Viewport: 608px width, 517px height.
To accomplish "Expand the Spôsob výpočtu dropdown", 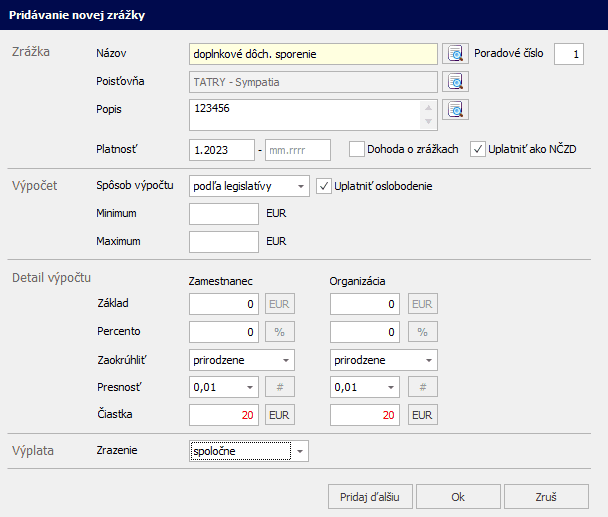I will (x=301, y=186).
